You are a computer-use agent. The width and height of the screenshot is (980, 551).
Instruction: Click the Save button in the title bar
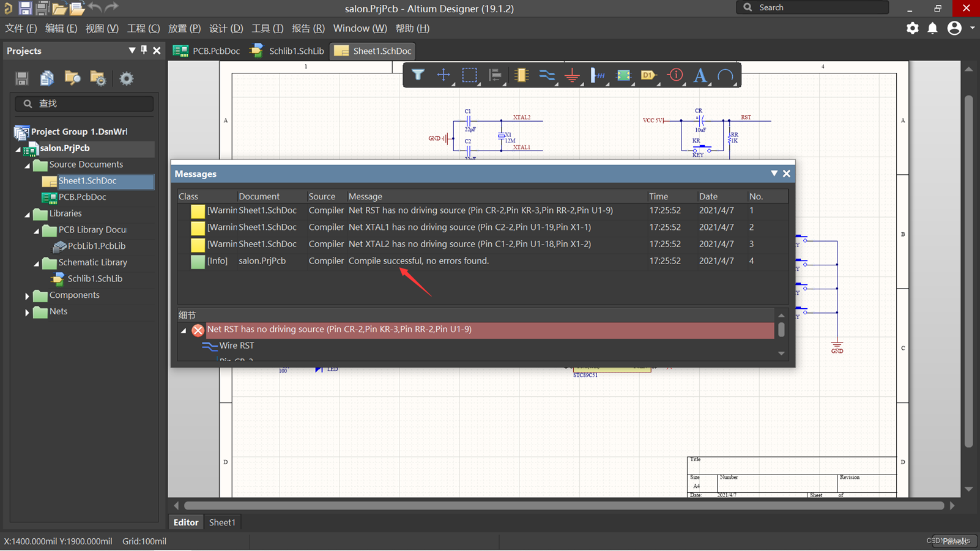click(x=25, y=8)
